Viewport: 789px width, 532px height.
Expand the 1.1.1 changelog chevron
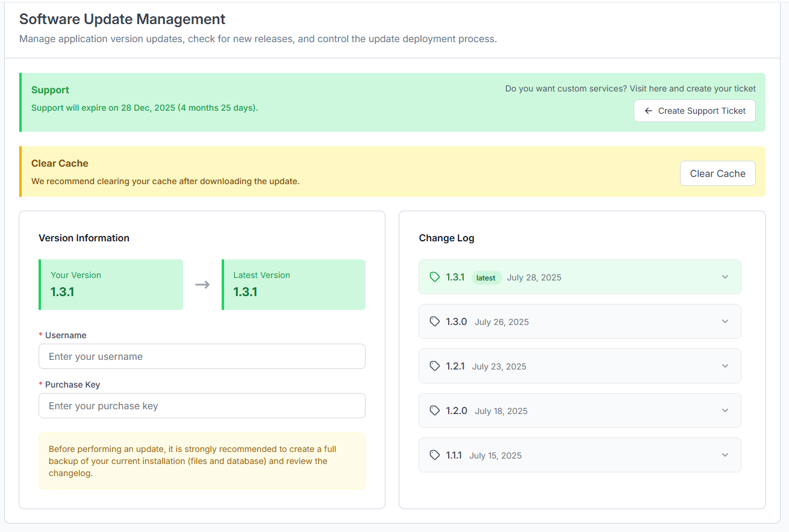click(725, 455)
